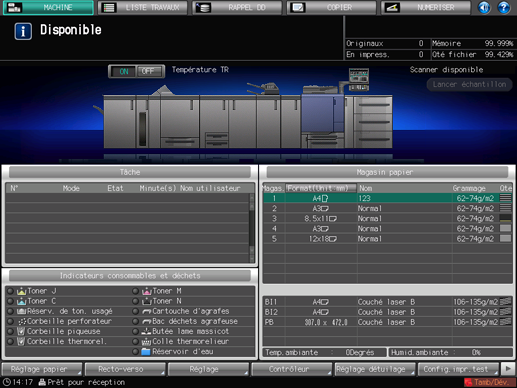Switch to the NUMERISER tab
Viewport: 517px width, 388px height.
(426, 7)
